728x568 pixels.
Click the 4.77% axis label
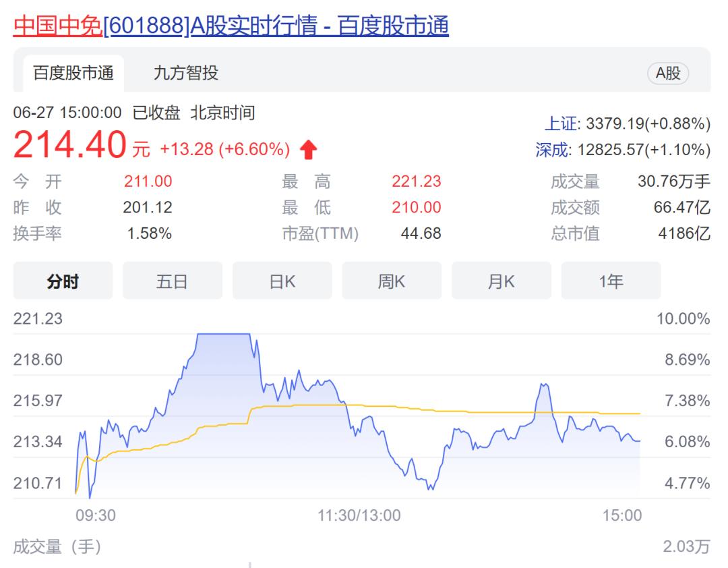pyautogui.click(x=687, y=484)
